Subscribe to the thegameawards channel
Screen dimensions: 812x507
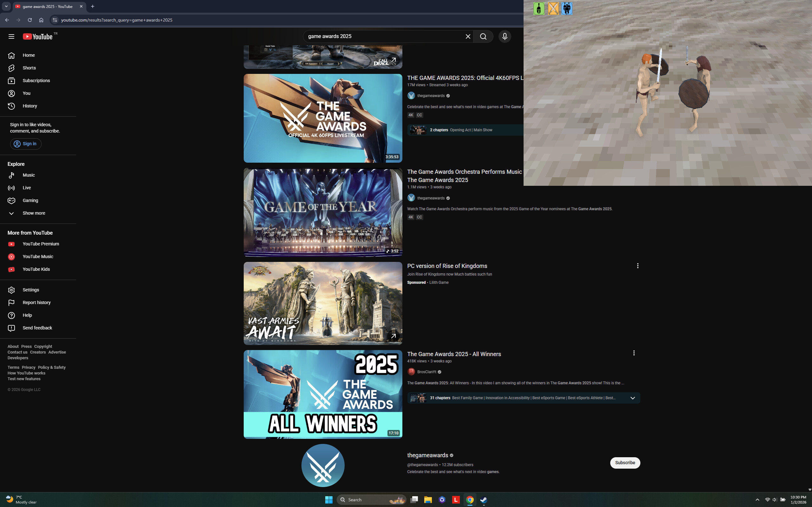coord(624,462)
